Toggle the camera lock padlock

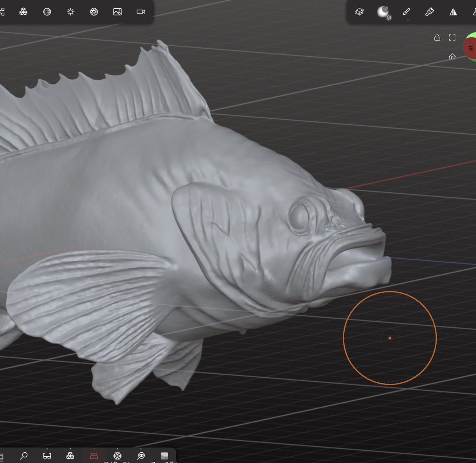coord(437,38)
